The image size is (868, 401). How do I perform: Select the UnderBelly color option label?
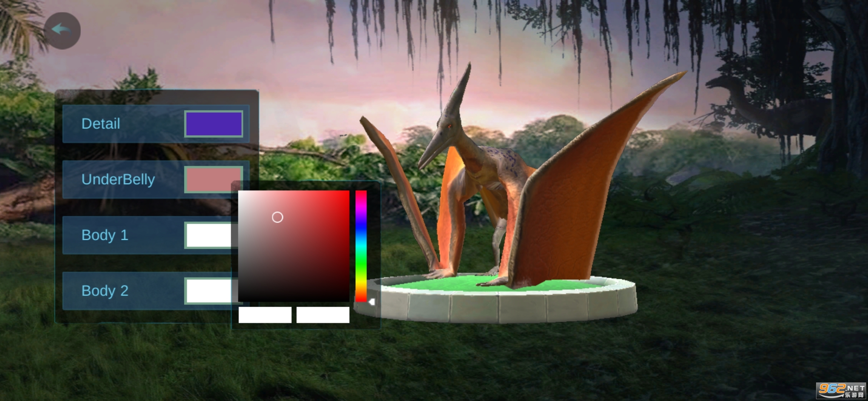(x=118, y=179)
